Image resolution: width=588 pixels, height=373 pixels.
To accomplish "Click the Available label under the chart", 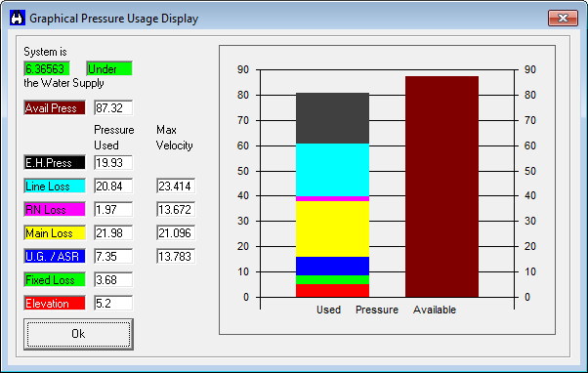I will coord(435,310).
